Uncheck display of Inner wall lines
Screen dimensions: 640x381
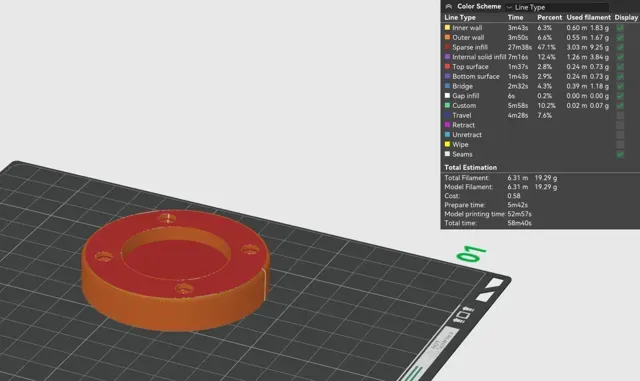coord(620,28)
